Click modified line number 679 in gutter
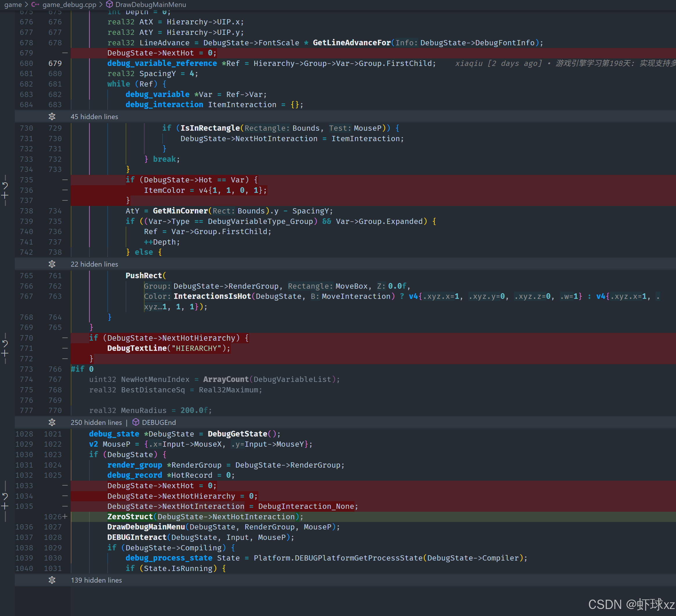This screenshot has height=616, width=676. 55,63
